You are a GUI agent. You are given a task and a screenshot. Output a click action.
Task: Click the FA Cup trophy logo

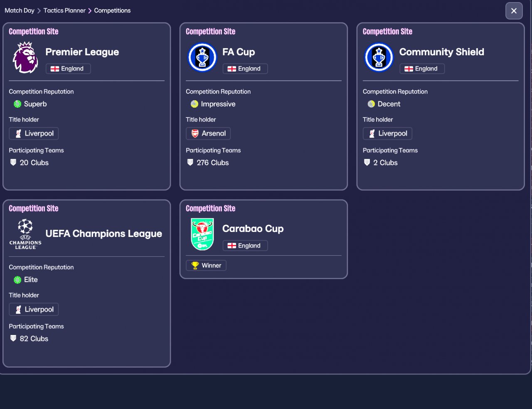pos(202,57)
